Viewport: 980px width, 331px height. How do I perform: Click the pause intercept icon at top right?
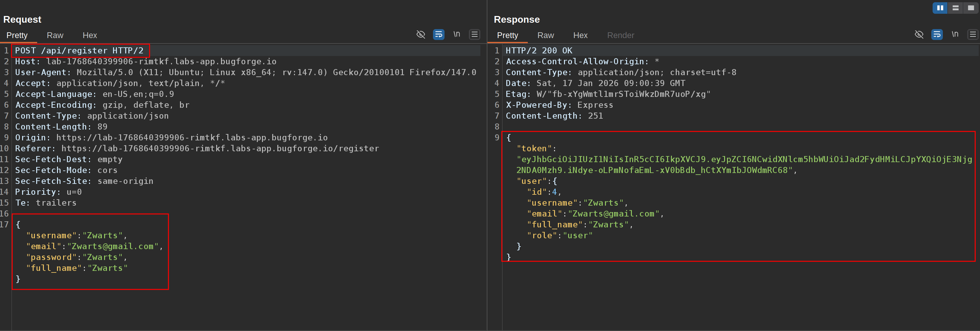[940, 8]
